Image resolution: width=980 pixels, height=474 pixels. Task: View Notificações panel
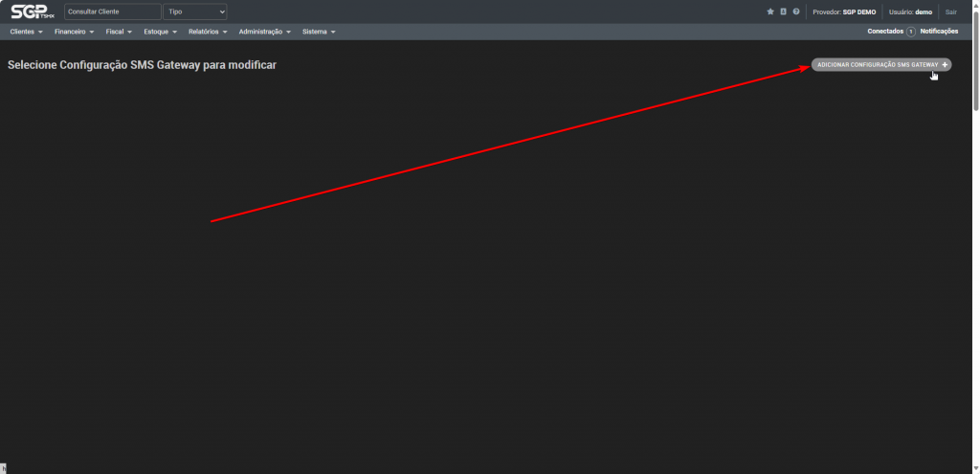click(x=939, y=32)
